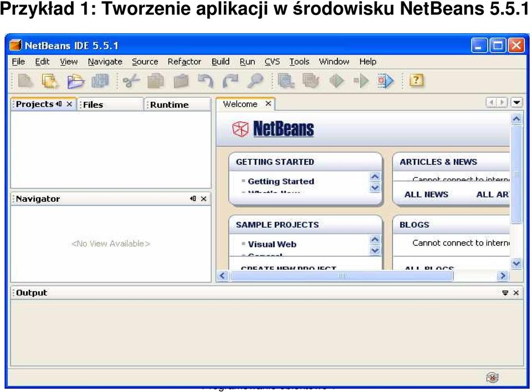Close the Projects tab
Image resolution: width=532 pixels, height=392 pixels.
click(69, 104)
